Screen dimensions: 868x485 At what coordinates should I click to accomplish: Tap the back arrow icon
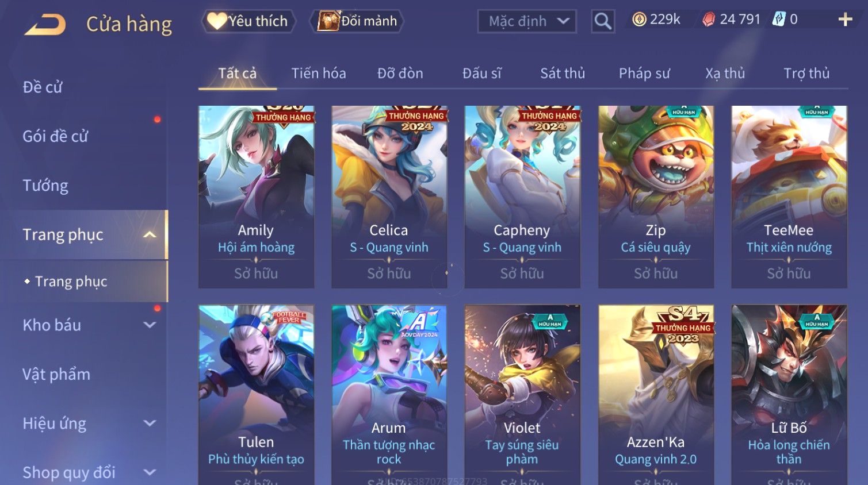[45, 24]
